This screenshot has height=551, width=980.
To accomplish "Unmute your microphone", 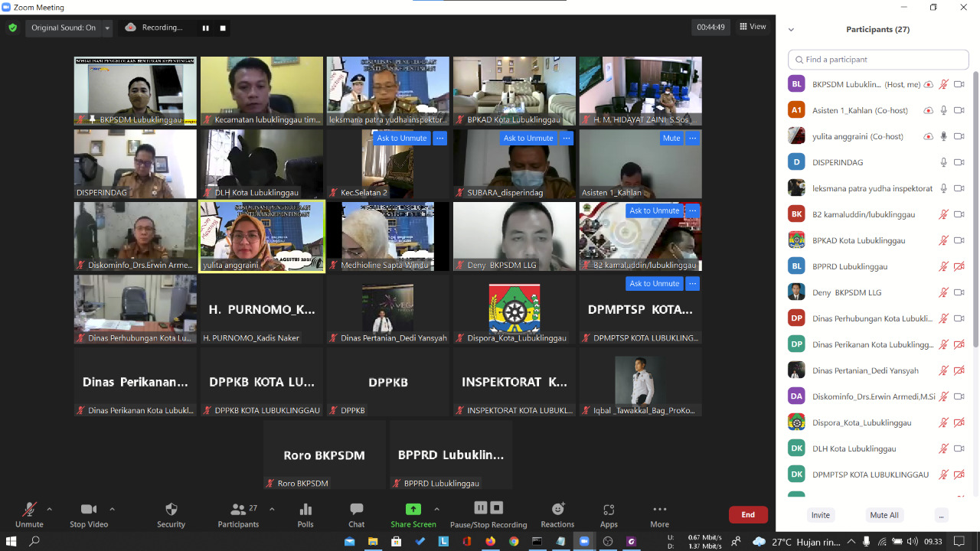I will 29,514.
